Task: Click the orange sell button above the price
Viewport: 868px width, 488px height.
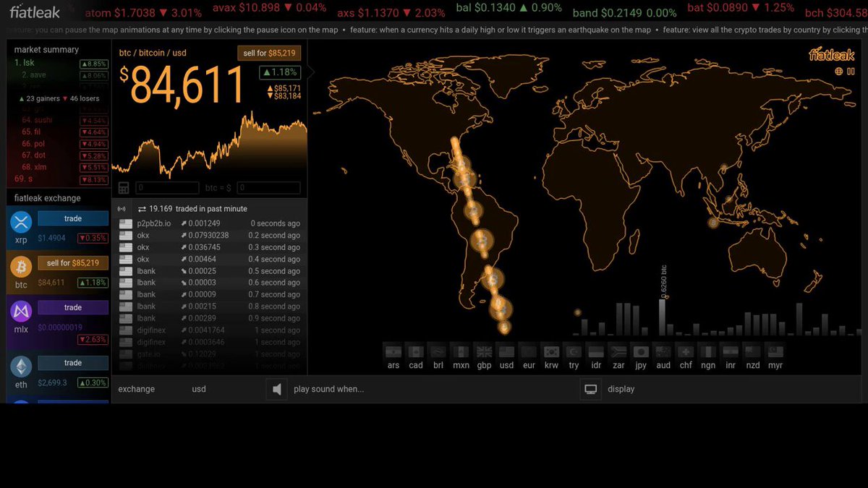Action: 268,53
